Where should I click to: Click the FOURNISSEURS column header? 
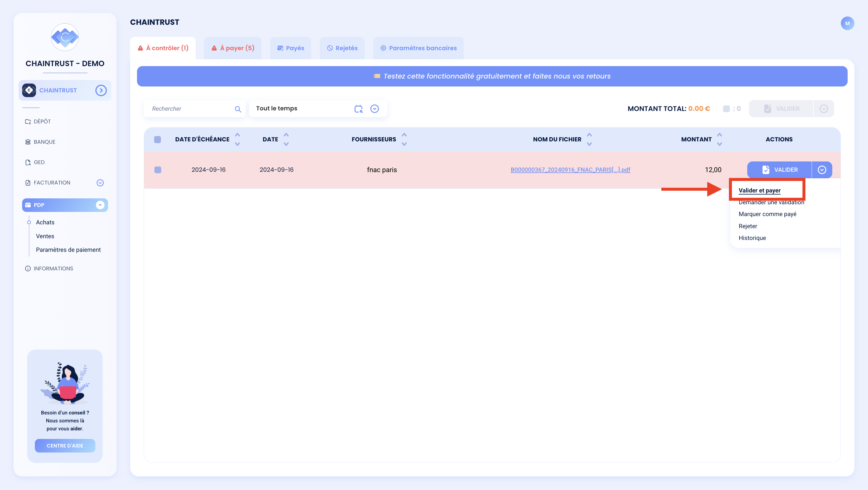pos(374,140)
